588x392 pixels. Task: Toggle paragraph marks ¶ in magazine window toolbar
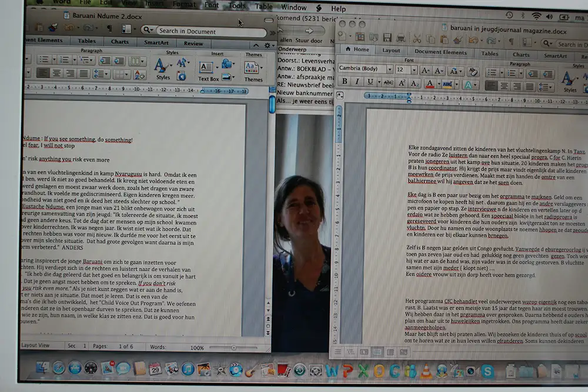[x=511, y=41]
